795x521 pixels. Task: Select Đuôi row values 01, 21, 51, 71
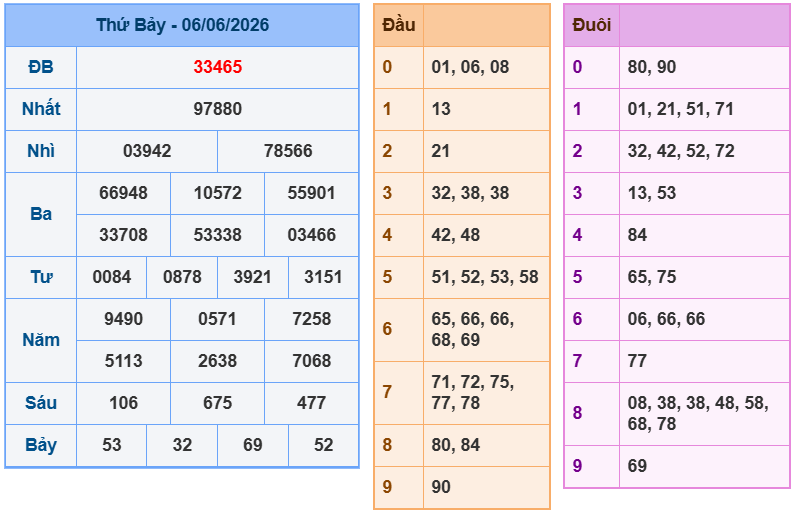tap(680, 109)
